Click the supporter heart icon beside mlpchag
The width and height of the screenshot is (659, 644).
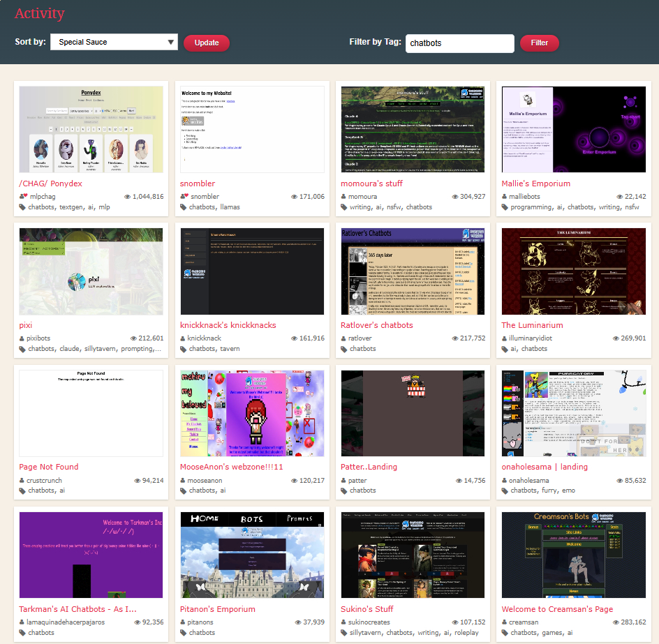pyautogui.click(x=25, y=195)
